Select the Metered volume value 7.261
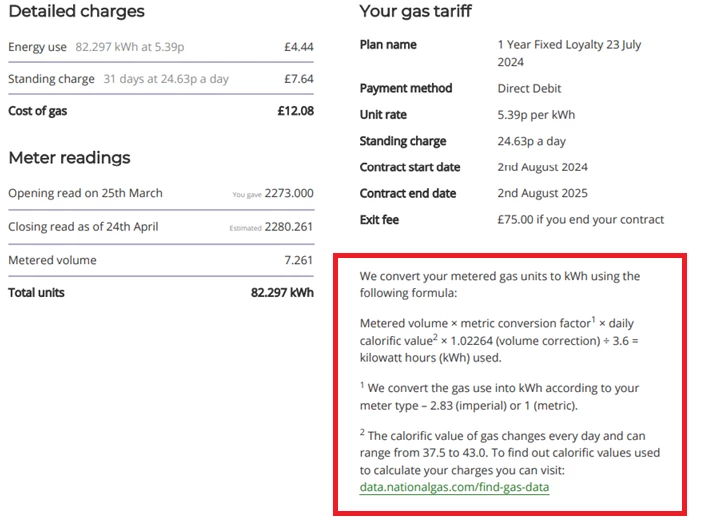This screenshot has height=532, width=705. click(298, 260)
